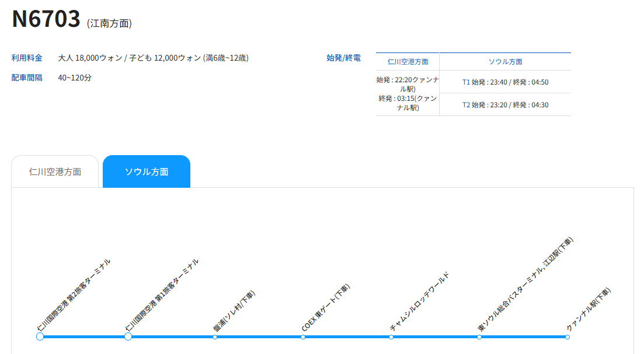Click the 始発 : 22:20 クァンナル駅 entry
The image size is (644, 354).
pyautogui.click(x=407, y=82)
